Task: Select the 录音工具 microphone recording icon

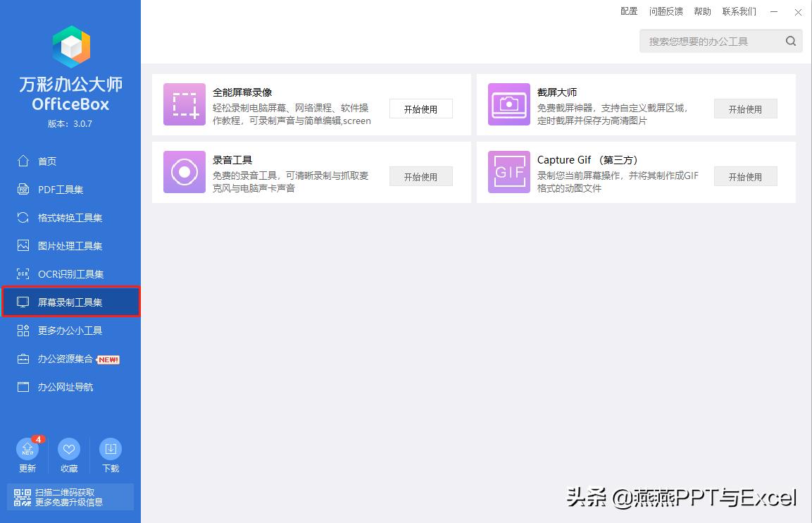Action: pos(184,173)
